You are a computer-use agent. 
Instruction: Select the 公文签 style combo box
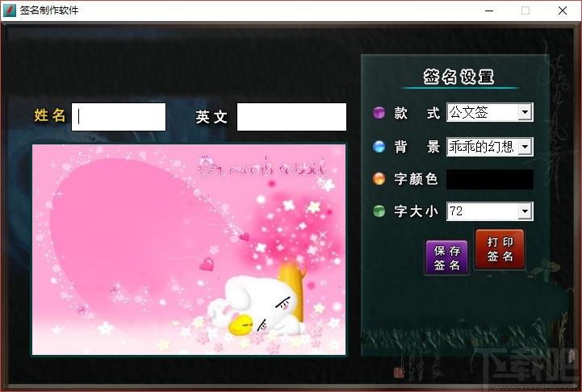[490, 112]
